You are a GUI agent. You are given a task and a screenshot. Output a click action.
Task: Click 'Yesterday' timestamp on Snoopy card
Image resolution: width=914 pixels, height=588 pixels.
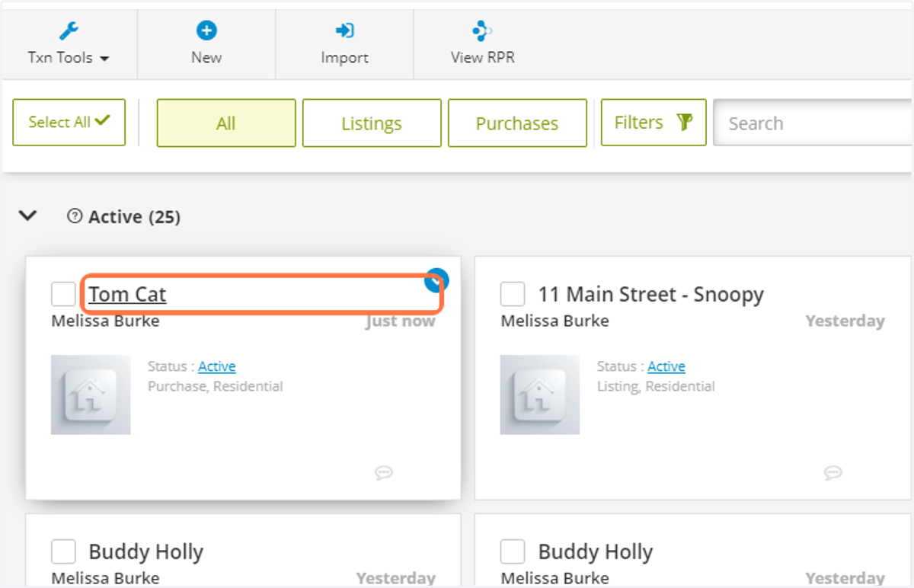point(845,321)
